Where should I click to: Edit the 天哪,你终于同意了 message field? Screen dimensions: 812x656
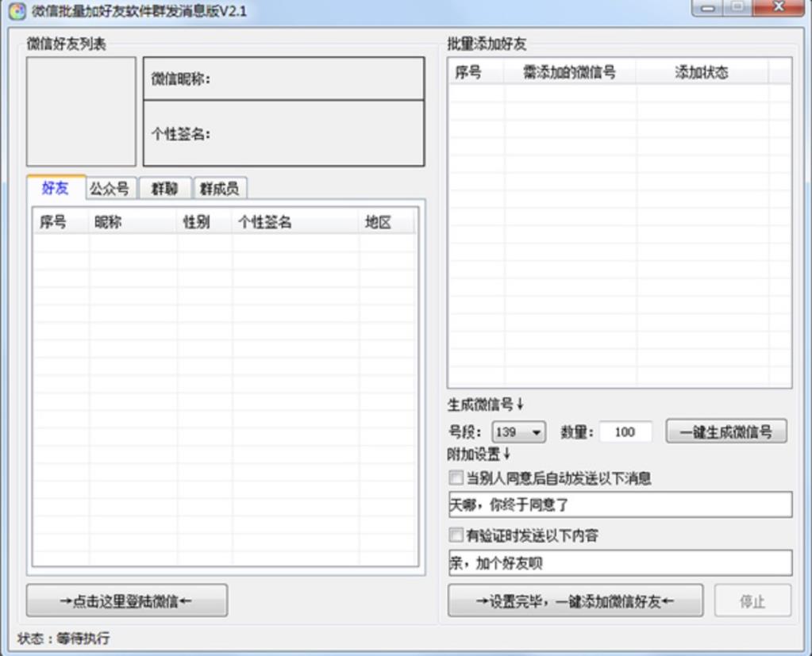tap(621, 505)
